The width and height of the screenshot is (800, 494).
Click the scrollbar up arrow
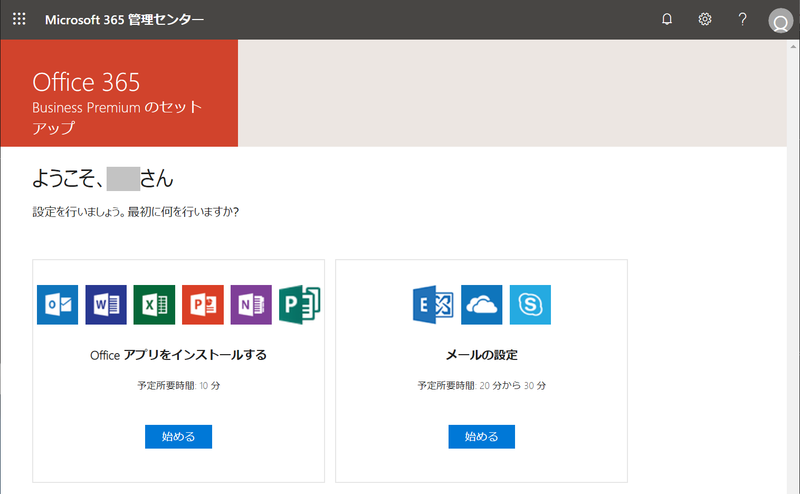(x=793, y=46)
